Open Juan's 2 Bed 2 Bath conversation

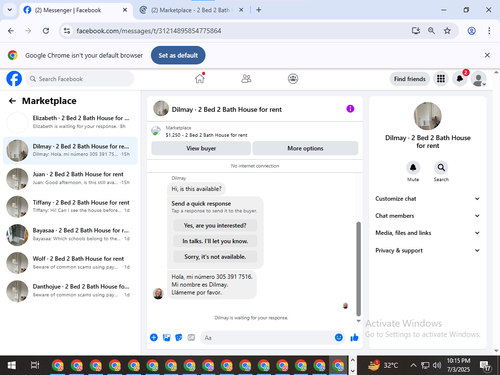coord(70,178)
